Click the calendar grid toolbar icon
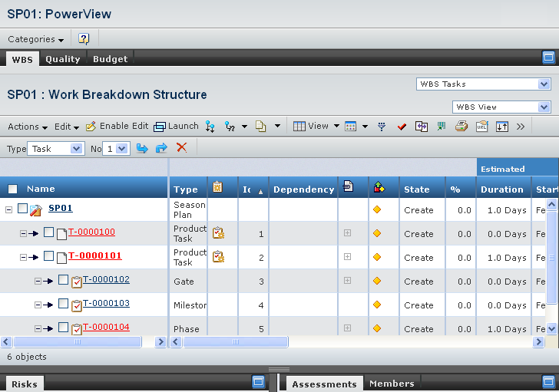This screenshot has height=392, width=559. coord(350,127)
